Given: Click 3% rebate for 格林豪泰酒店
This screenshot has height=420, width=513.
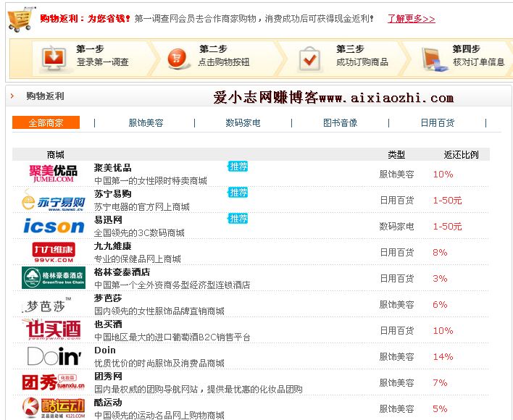Looking at the screenshot, I should [x=440, y=279].
